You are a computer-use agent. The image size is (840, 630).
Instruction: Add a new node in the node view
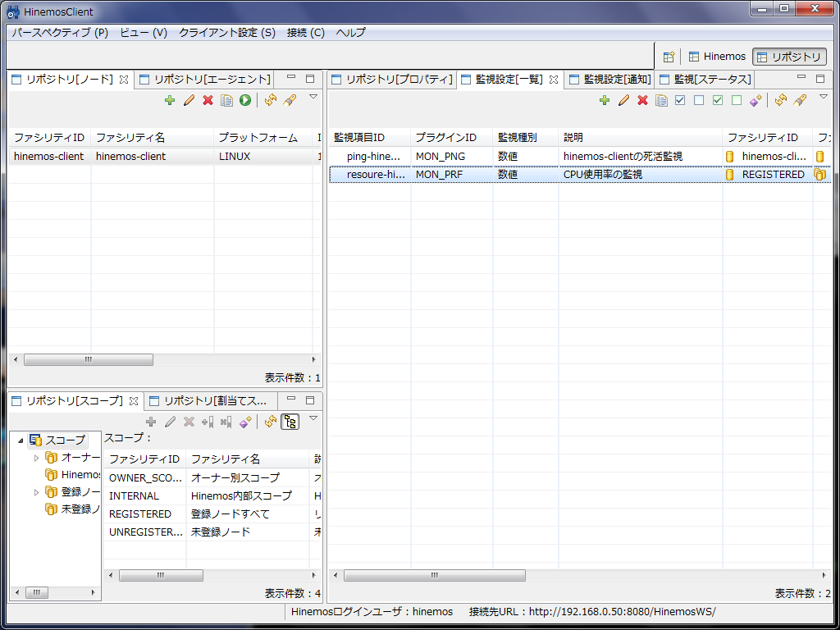click(170, 100)
